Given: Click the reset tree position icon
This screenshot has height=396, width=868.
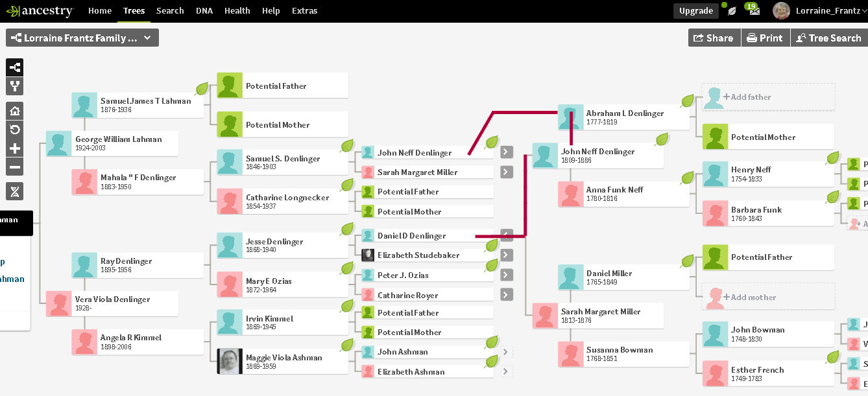Looking at the screenshot, I should (15, 130).
